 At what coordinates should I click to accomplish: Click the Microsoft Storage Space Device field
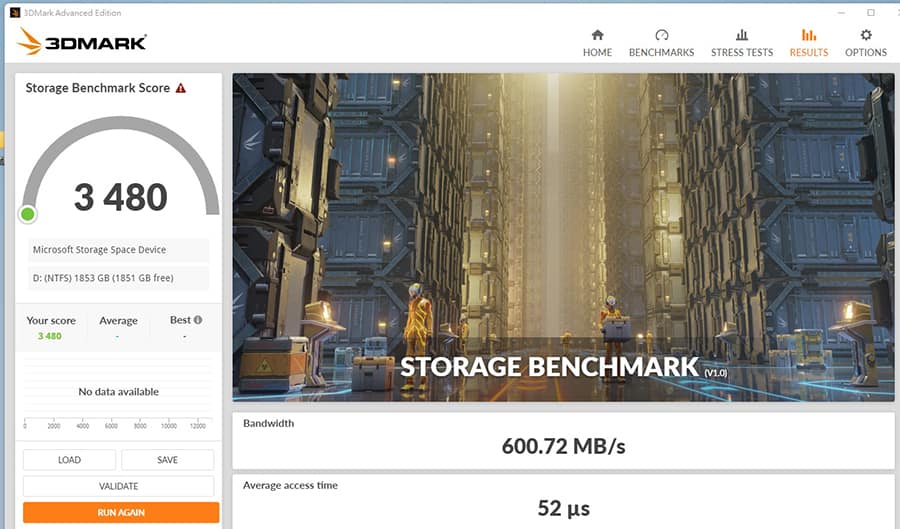tap(118, 250)
